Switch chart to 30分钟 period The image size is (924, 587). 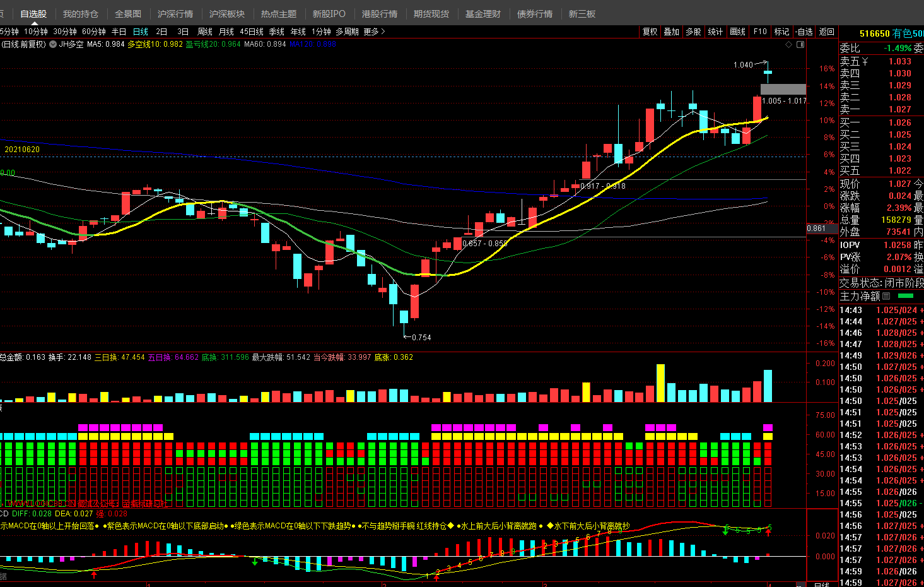pos(65,32)
